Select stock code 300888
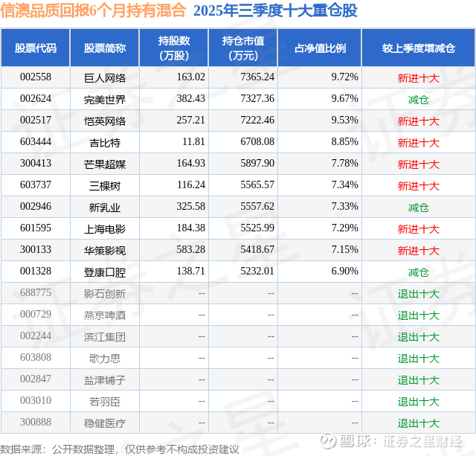This screenshot has width=476, height=456. [x=36, y=422]
